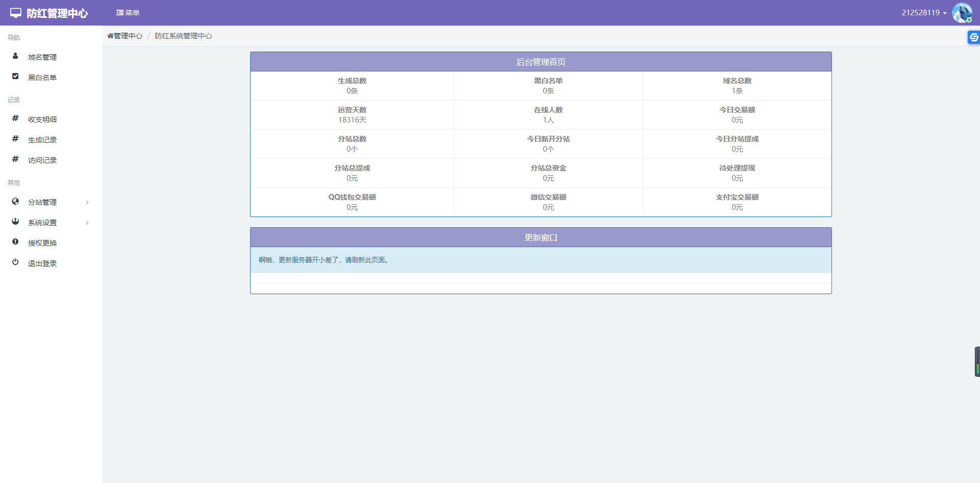This screenshot has width=980, height=483.
Task: Click the exclamation icon beside 授权更换
Action: click(15, 242)
